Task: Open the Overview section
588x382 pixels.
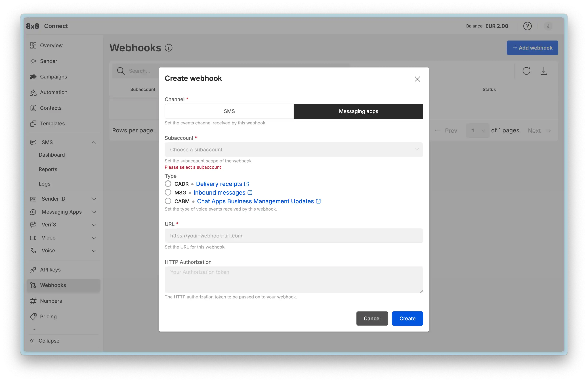Action: (x=51, y=45)
